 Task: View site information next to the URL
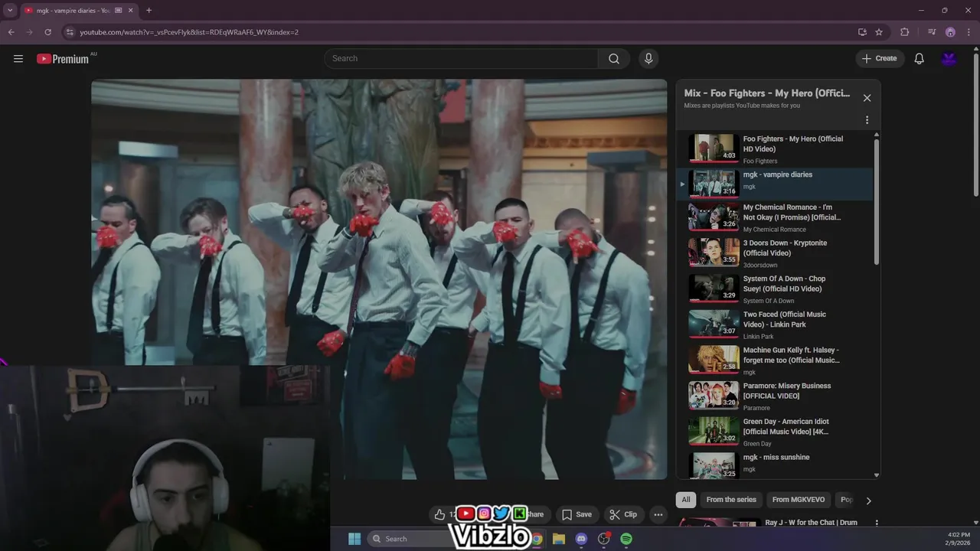[70, 32]
